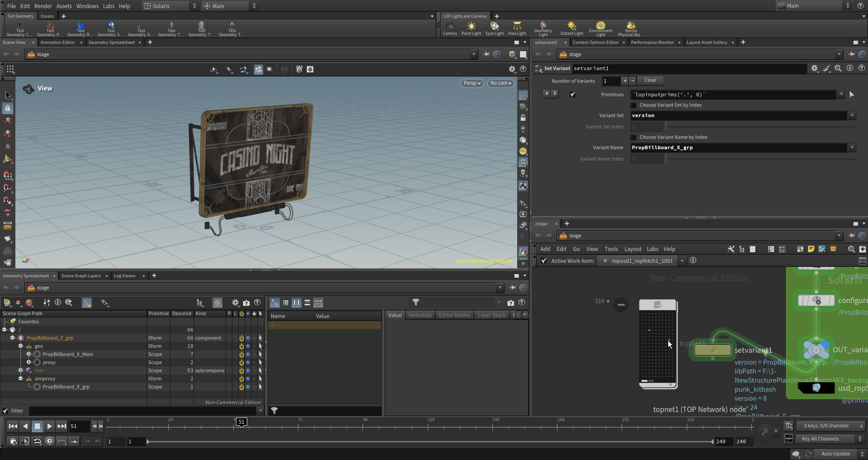Collapse the PropBillboard_F_grp tree item
The height and width of the screenshot is (460, 868).
[x=12, y=338]
